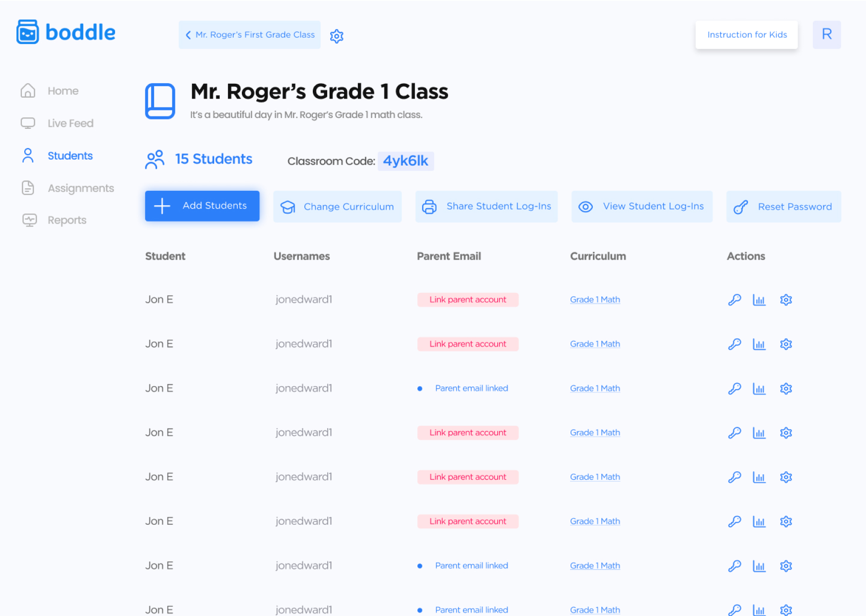The height and width of the screenshot is (616, 866).
Task: Click Share Student Log-Ins
Action: 486,207
